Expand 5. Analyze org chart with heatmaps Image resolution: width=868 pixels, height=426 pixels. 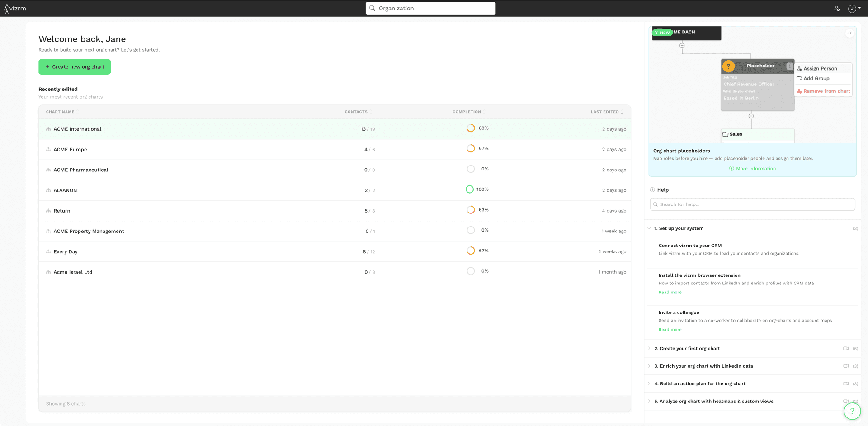click(x=752, y=402)
